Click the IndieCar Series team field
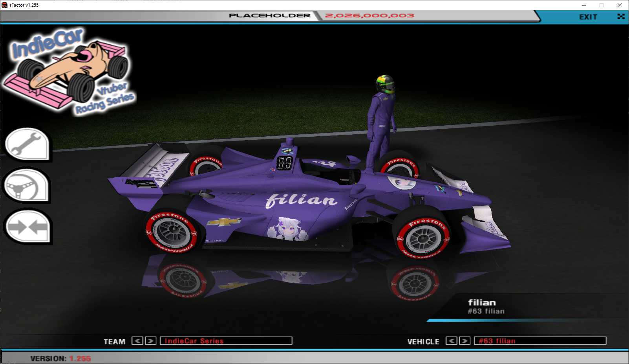Screen dimensions: 629x364 click(x=226, y=341)
